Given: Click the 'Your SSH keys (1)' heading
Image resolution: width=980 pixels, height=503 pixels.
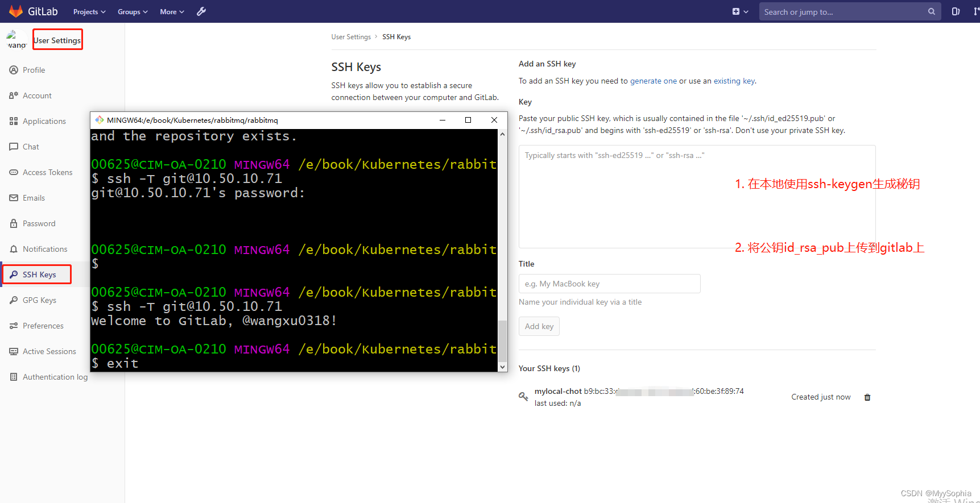Looking at the screenshot, I should [549, 368].
